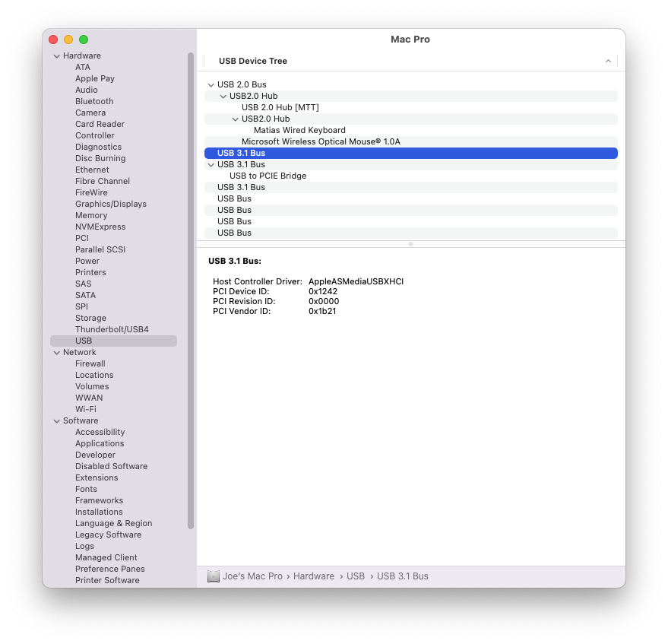
Task: Collapse the USB 2.0 Bus tree node
Action: point(211,85)
